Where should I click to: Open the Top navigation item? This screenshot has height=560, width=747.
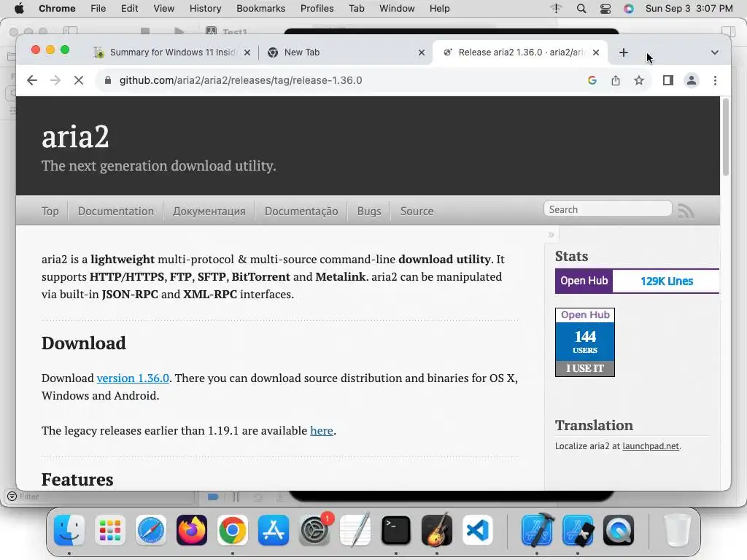50,211
